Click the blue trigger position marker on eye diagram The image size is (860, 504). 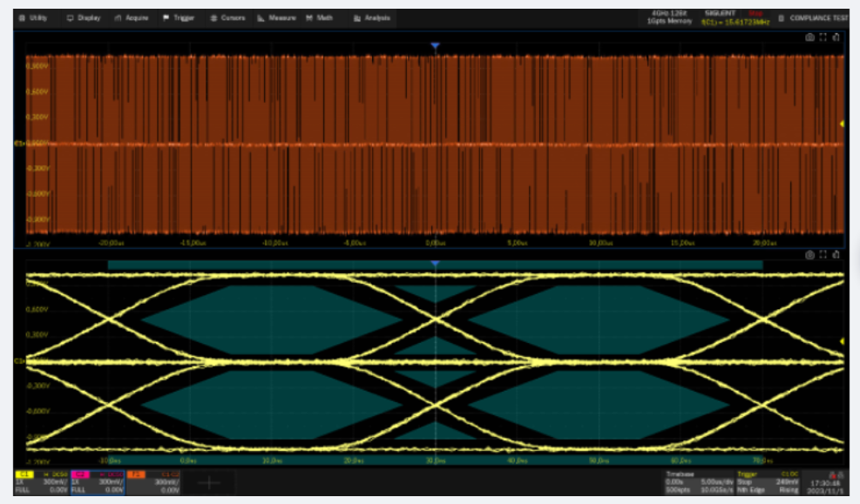(x=435, y=264)
